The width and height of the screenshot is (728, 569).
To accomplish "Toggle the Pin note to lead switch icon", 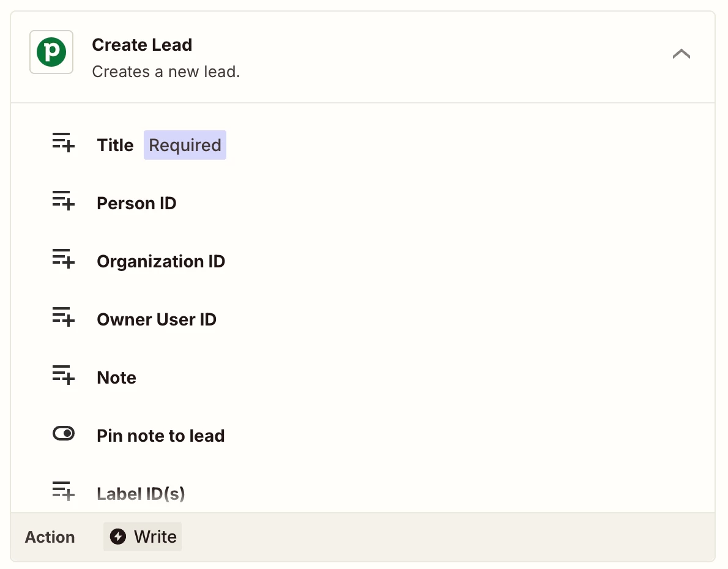I will (x=63, y=434).
